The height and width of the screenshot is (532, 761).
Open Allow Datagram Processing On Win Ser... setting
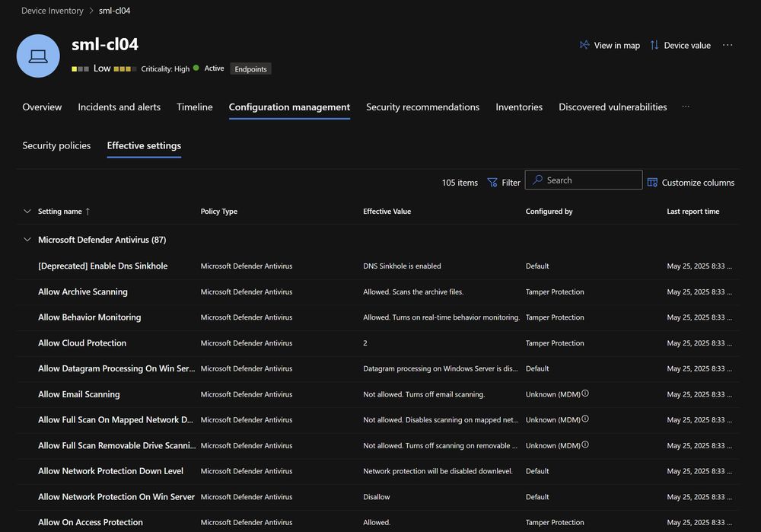click(x=116, y=368)
